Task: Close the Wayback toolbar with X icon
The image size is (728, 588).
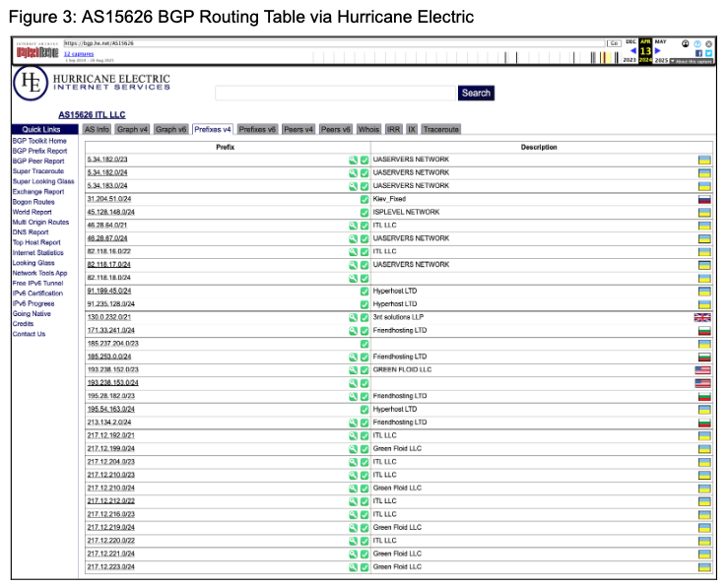Action: 708,44
